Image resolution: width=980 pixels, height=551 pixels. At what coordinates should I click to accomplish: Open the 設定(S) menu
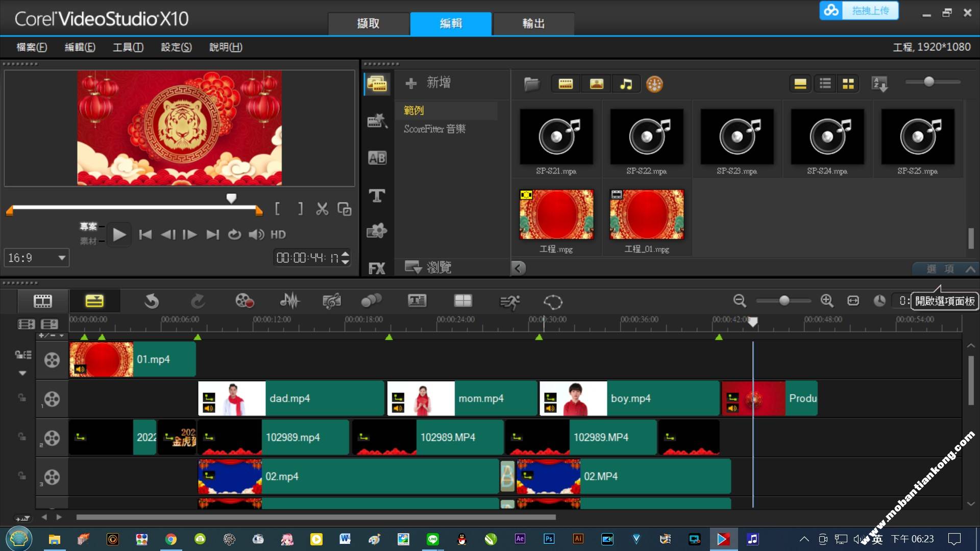click(177, 47)
